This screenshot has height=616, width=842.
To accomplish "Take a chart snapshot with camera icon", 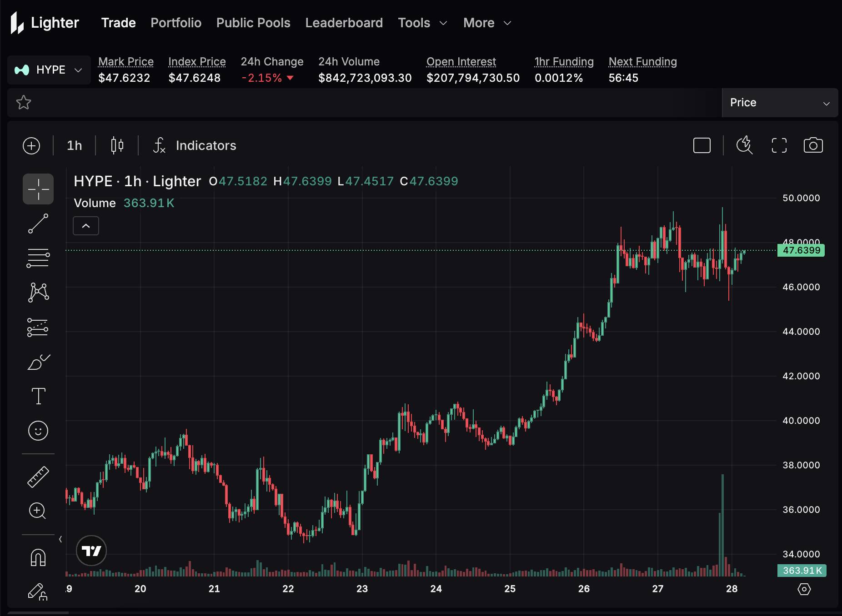I will click(x=813, y=145).
